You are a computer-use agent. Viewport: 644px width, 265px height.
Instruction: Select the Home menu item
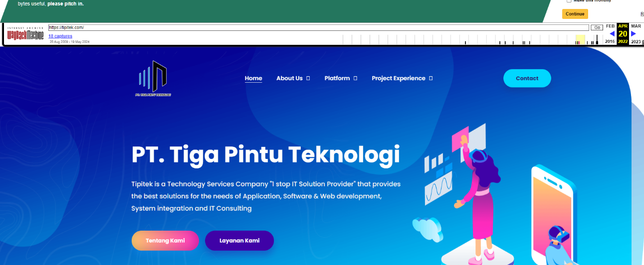253,78
